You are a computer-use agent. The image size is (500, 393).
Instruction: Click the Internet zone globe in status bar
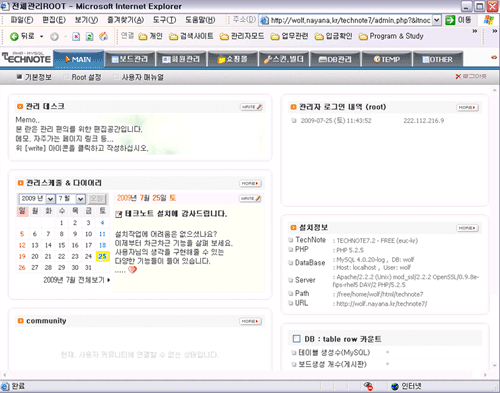tap(395, 387)
